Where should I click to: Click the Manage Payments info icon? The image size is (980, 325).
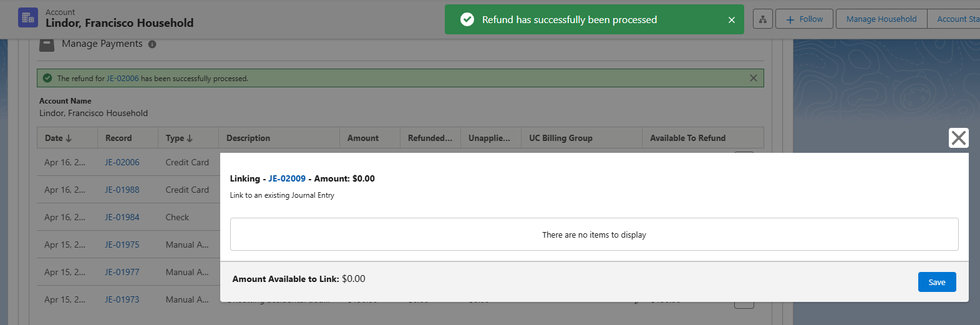click(152, 44)
